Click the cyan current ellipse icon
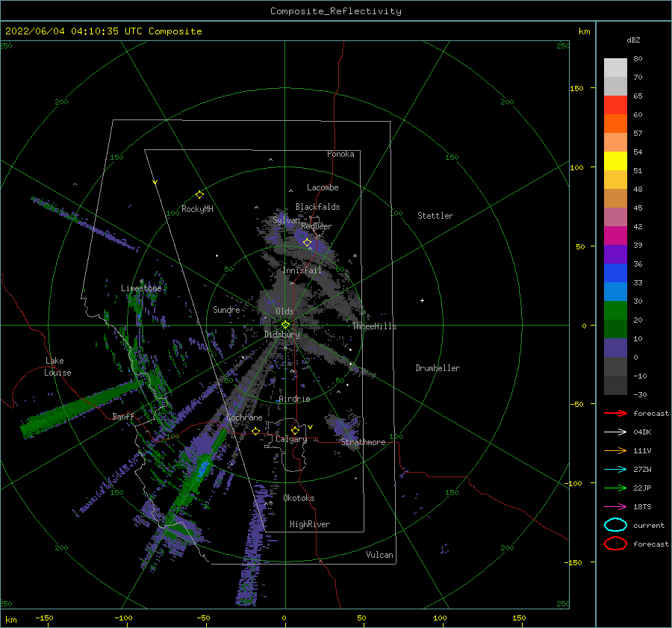 (x=615, y=525)
